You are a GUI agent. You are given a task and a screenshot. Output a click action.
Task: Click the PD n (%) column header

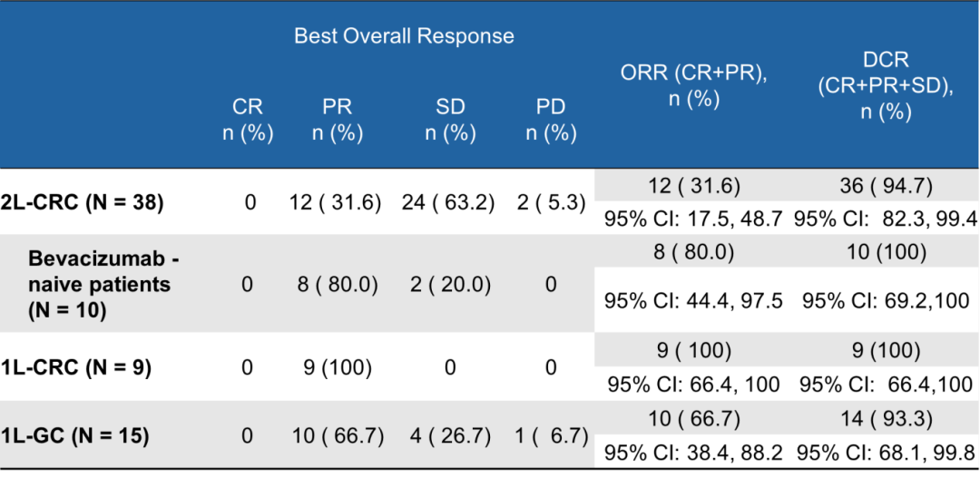[551, 120]
